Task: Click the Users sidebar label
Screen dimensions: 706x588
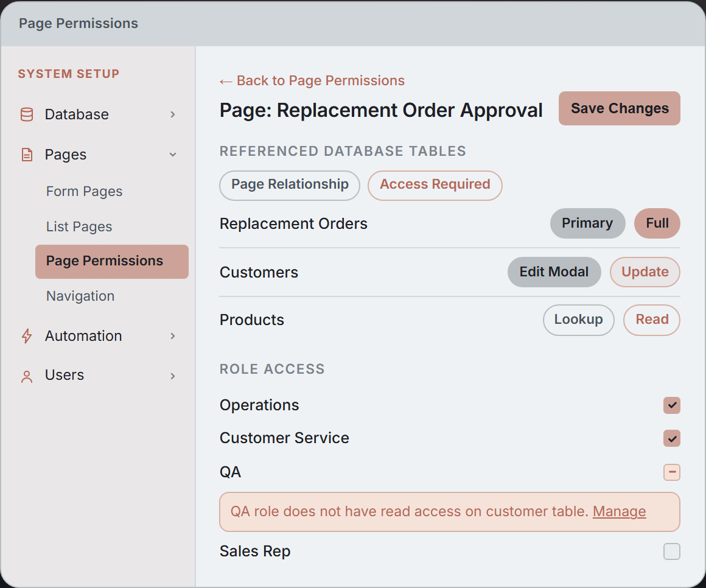Action: pyautogui.click(x=65, y=375)
